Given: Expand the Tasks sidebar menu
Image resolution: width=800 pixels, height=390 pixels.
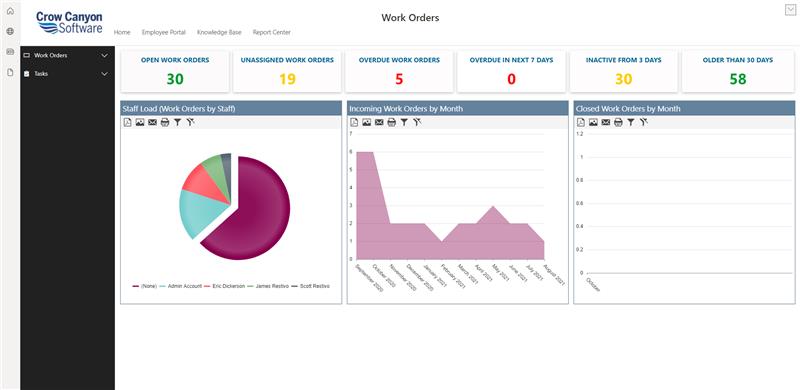Looking at the screenshot, I should [x=105, y=74].
